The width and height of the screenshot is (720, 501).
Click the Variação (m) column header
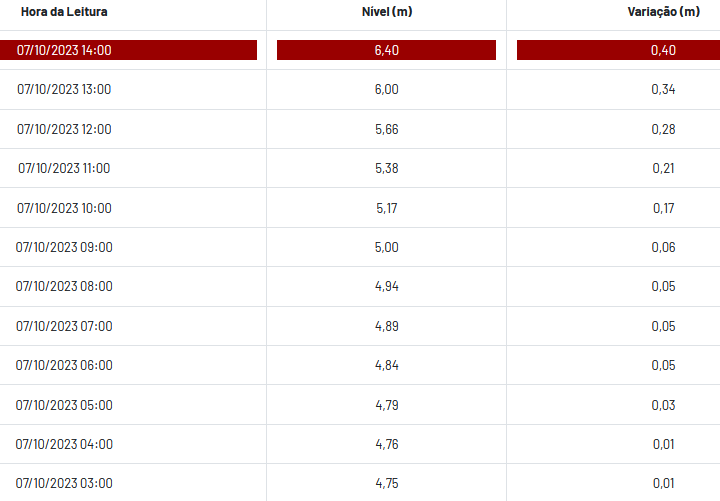(x=663, y=12)
